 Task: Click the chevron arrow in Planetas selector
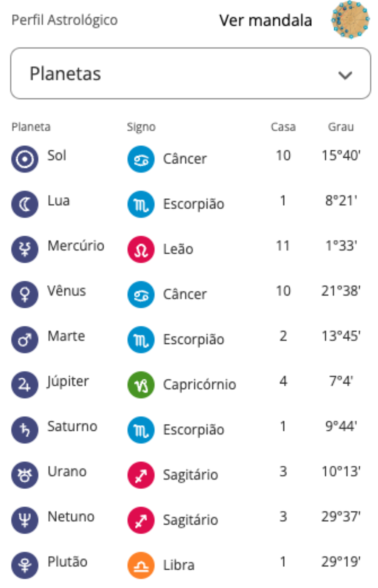(x=345, y=75)
